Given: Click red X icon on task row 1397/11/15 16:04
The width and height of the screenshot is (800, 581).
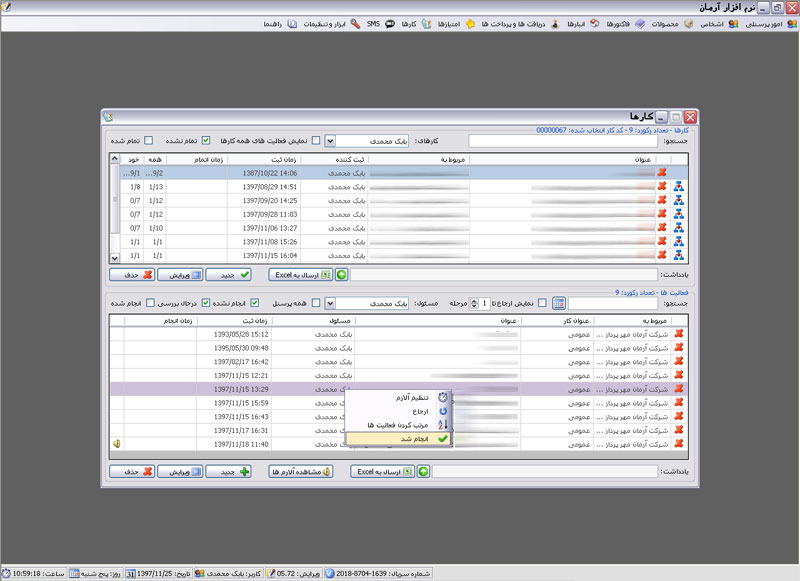Looking at the screenshot, I should pos(662,255).
